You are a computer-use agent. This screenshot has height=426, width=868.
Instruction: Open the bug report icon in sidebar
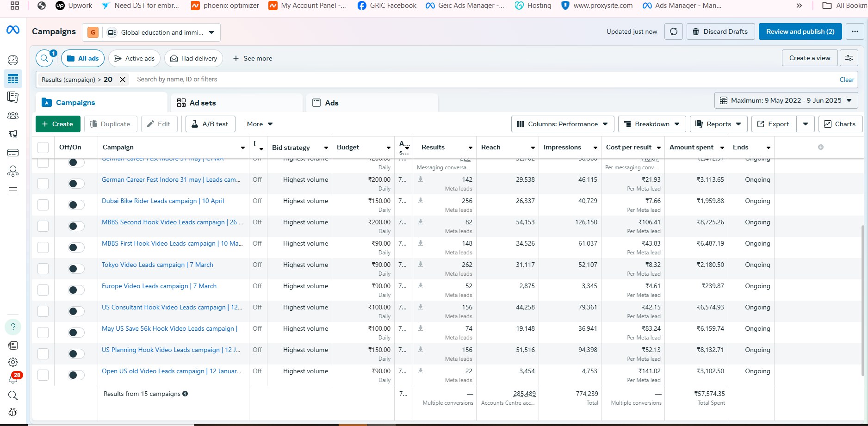(x=13, y=412)
